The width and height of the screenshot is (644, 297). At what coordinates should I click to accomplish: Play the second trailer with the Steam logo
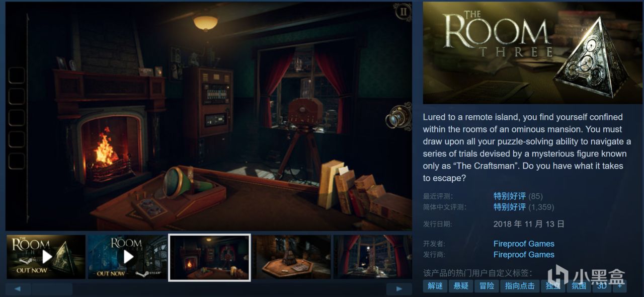127,257
